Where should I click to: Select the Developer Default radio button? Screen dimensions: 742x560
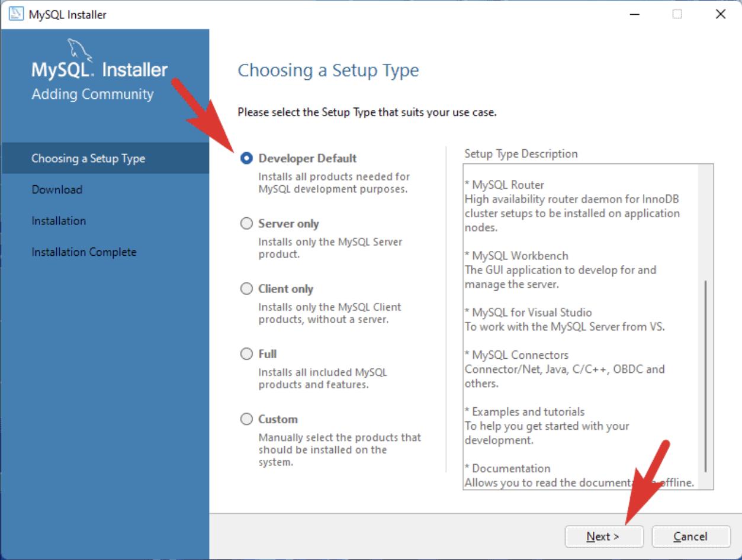click(x=247, y=159)
